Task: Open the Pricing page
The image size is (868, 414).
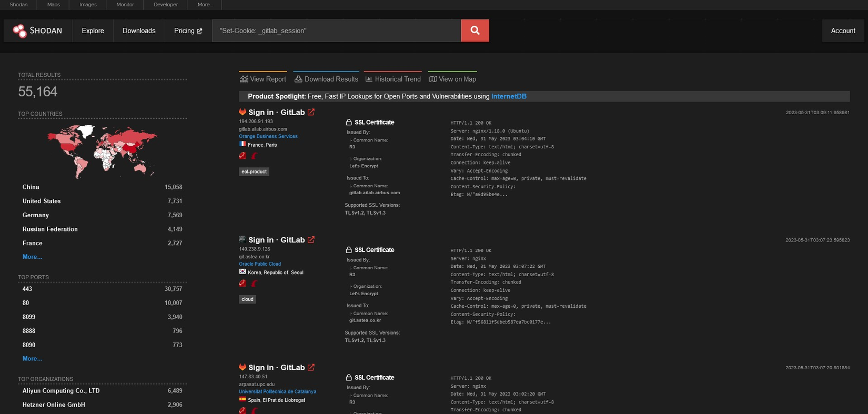Action: click(x=188, y=31)
